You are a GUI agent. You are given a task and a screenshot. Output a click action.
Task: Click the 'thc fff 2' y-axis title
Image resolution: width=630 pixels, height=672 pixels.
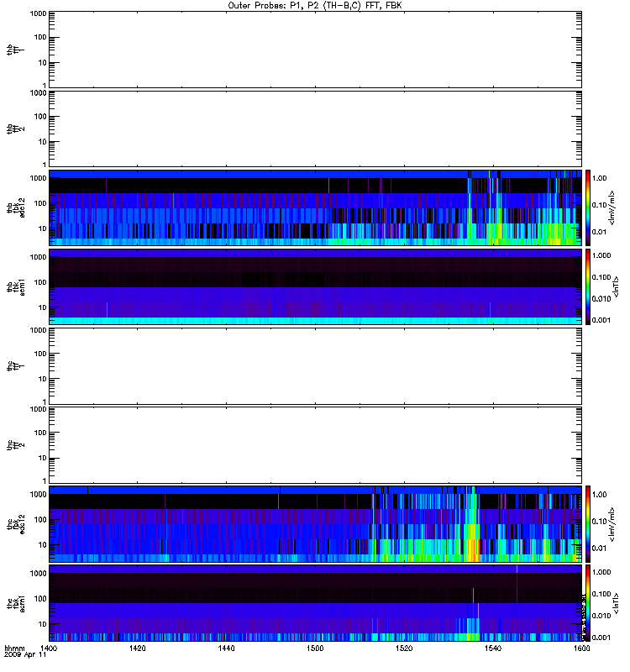(x=15, y=445)
